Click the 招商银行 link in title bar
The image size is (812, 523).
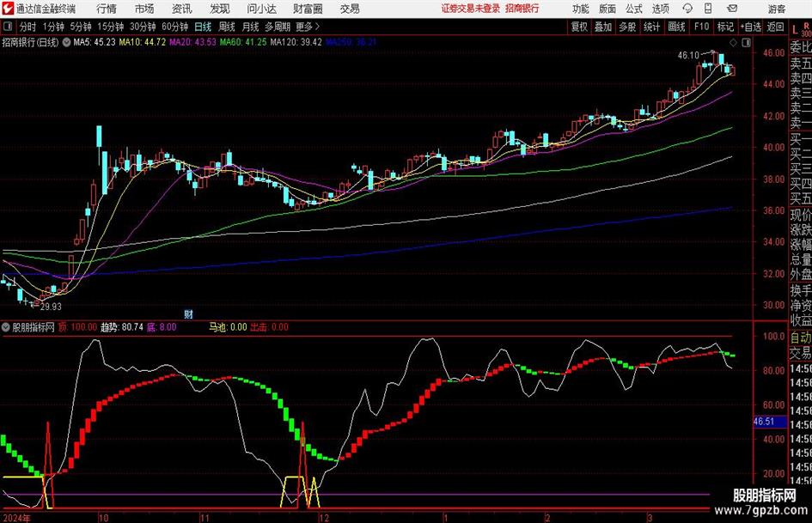[522, 9]
